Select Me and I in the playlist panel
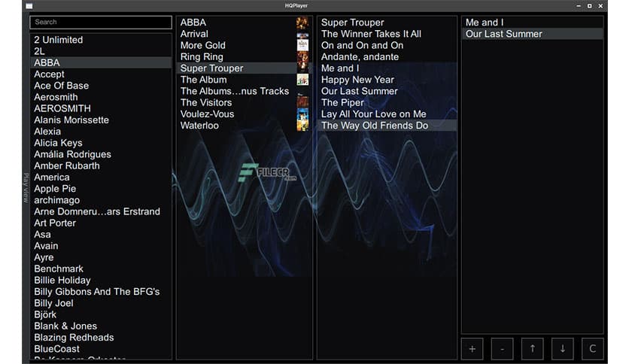Viewport: 629px width, 364px height. click(x=533, y=23)
